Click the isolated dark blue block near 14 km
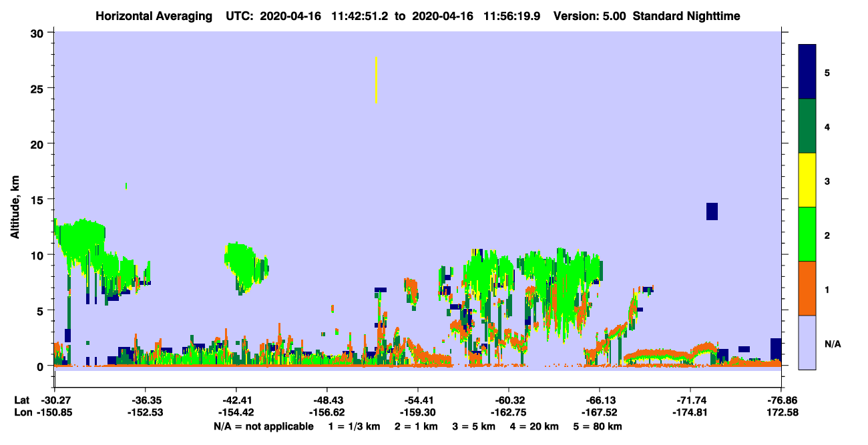The image size is (868, 445). pyautogui.click(x=712, y=211)
